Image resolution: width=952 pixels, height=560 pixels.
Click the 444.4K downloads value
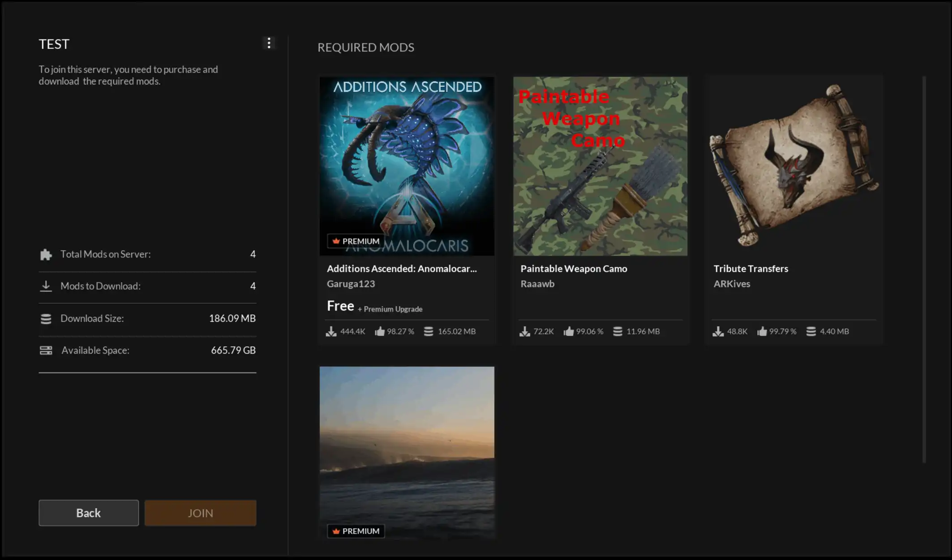[x=352, y=331]
